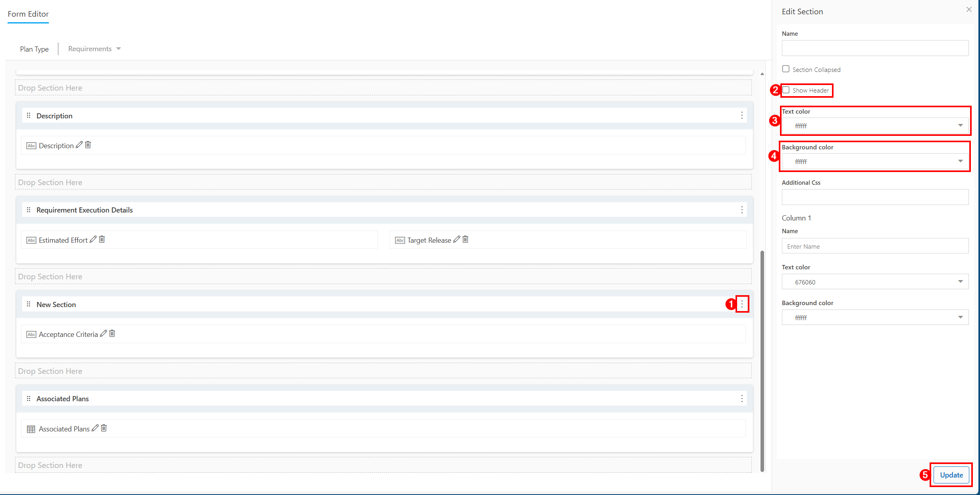Open the section Text color dropdown

pyautogui.click(x=875, y=126)
